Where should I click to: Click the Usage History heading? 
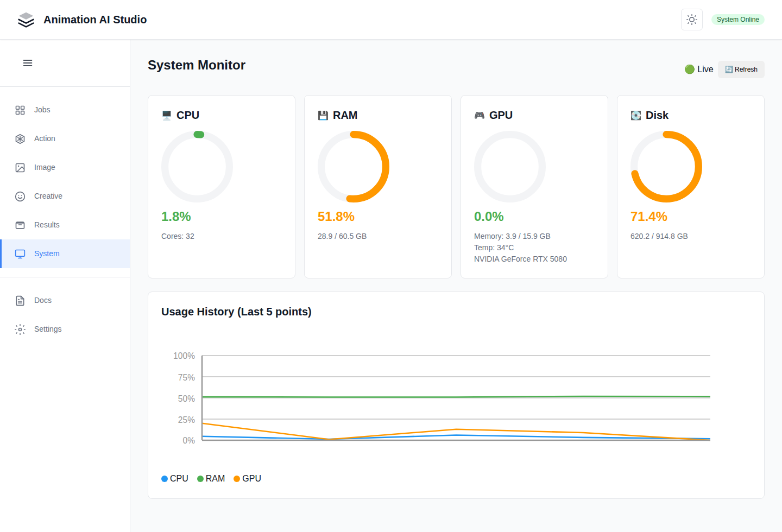pyautogui.click(x=236, y=312)
